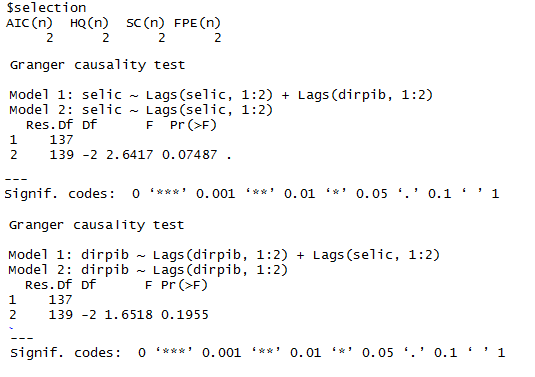This screenshot has width=535, height=377.
Task: Click the HQ(n) column label
Action: point(89,23)
